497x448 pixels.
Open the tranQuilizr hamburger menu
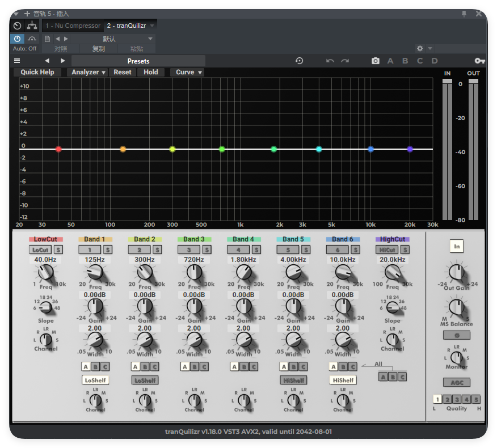click(17, 61)
